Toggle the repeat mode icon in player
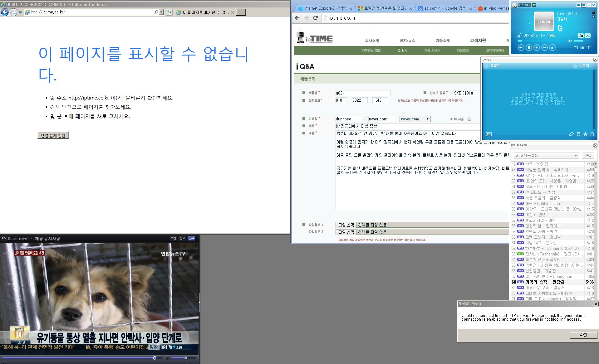Screen dimensions: 599x364 [581, 36]
